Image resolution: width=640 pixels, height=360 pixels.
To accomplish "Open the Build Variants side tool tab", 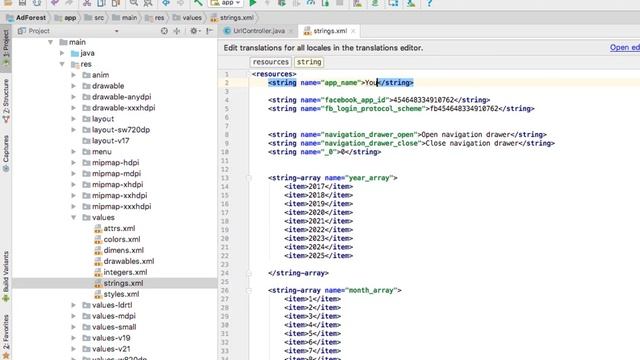I will coord(6,276).
